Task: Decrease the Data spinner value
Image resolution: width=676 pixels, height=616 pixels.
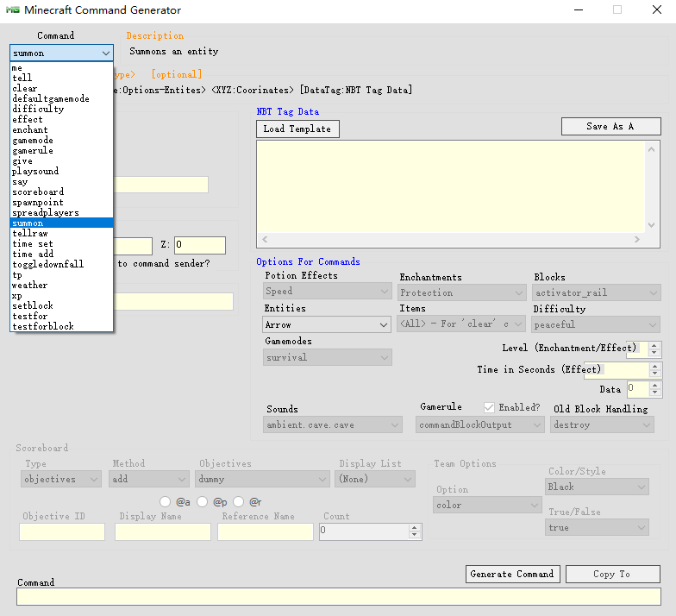Action: click(x=655, y=393)
